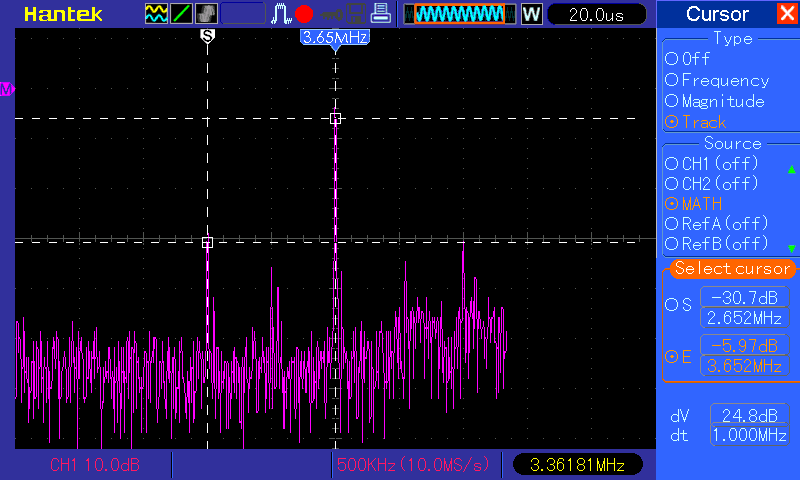Click the W window indicator icon
This screenshot has height=480, width=800.
pos(531,14)
